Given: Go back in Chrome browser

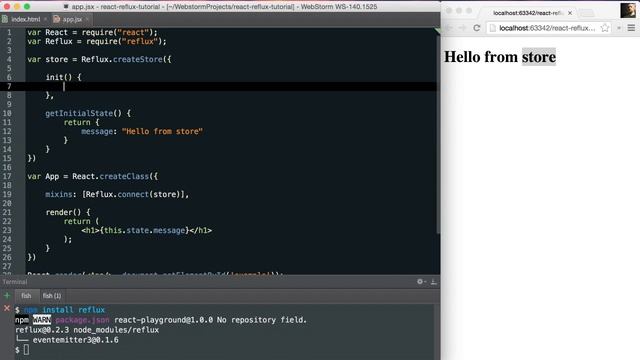Looking at the screenshot, I should [449, 28].
